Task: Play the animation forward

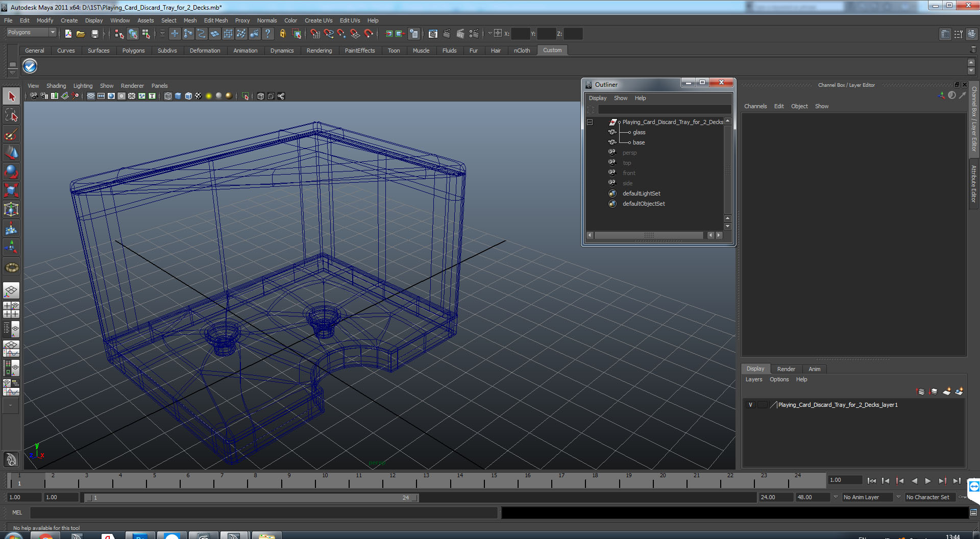Action: coord(928,481)
